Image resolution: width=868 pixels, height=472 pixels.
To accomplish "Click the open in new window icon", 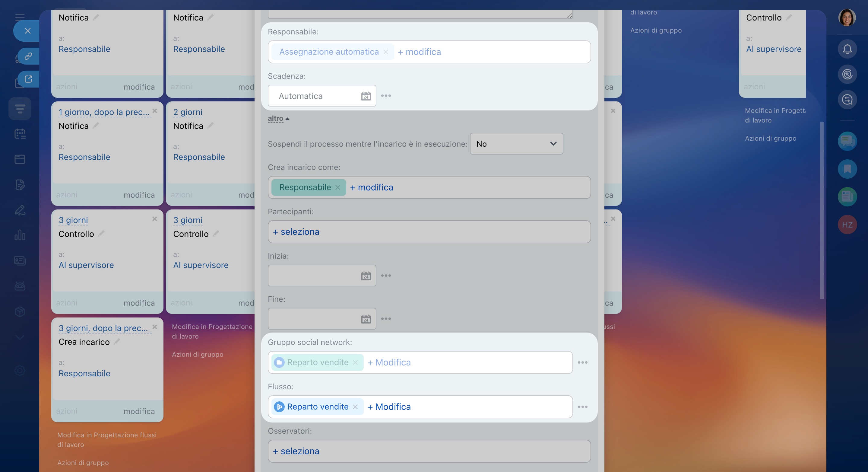I will coord(28,79).
